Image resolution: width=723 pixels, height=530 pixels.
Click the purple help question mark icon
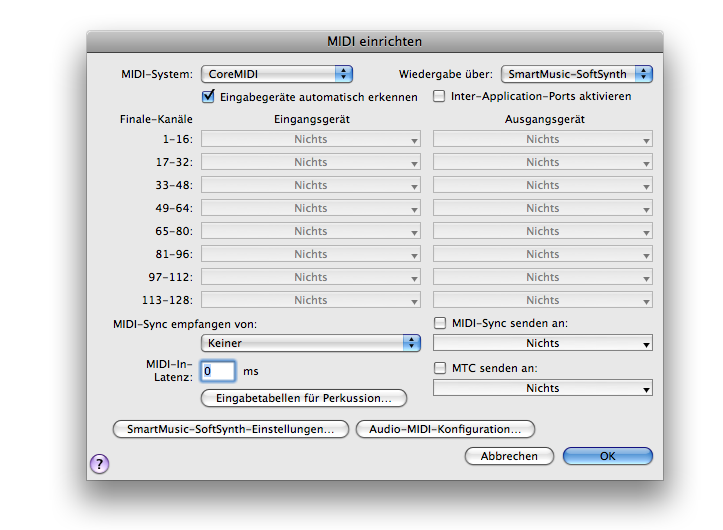(x=100, y=464)
